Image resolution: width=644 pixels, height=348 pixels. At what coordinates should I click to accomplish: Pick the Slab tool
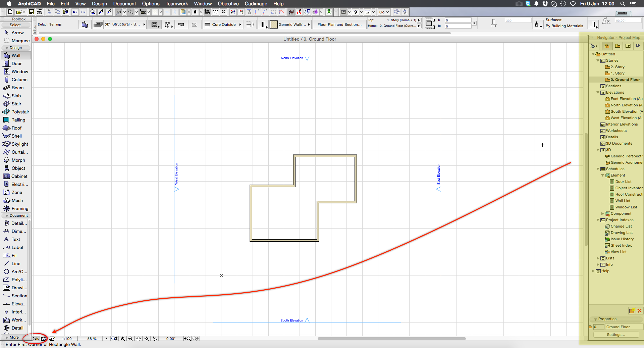click(x=16, y=96)
